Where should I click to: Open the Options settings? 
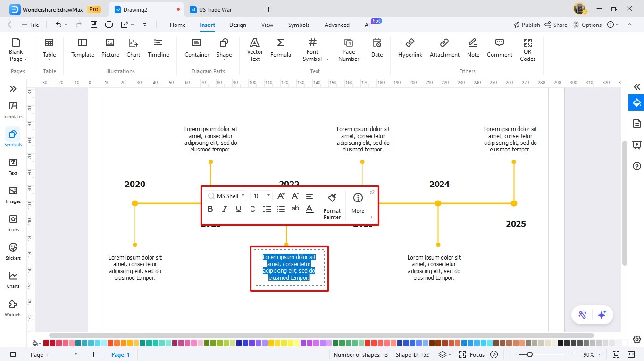pos(587,25)
